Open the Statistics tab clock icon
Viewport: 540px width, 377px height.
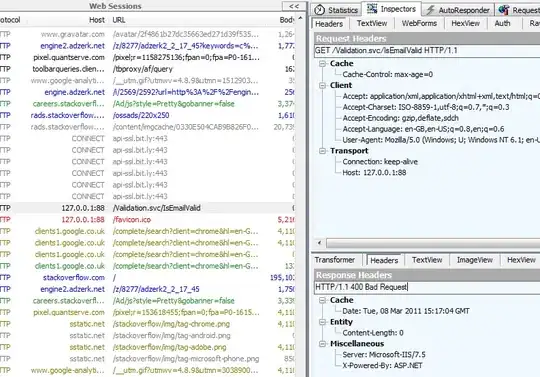[x=320, y=10]
